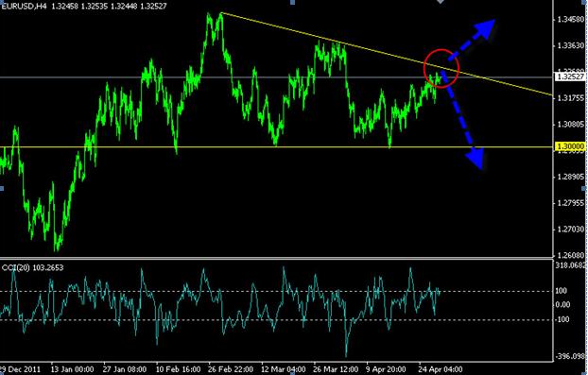Click the divider between chart and CCI panel

point(276,258)
